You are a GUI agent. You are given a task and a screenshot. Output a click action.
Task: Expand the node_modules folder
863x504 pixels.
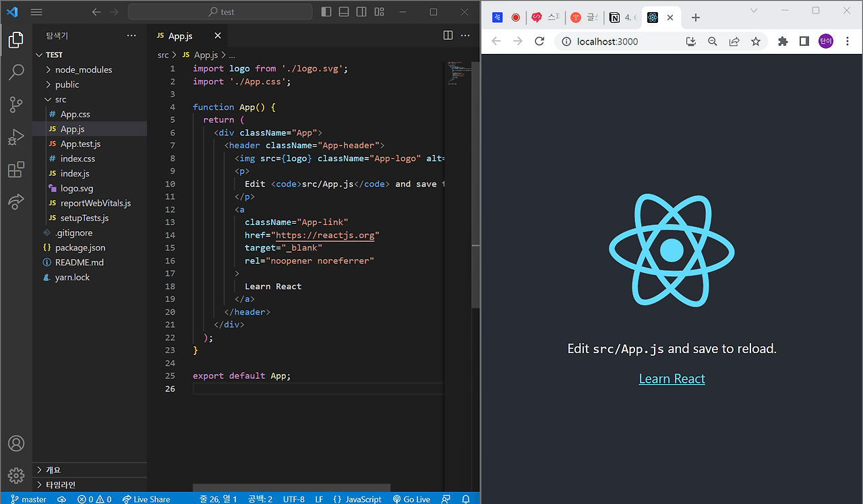tap(85, 69)
